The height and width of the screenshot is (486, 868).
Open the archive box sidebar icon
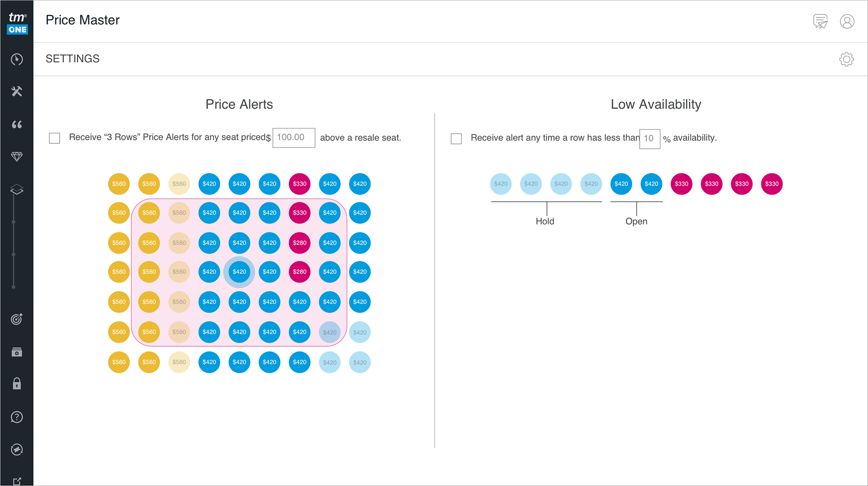[x=17, y=352]
